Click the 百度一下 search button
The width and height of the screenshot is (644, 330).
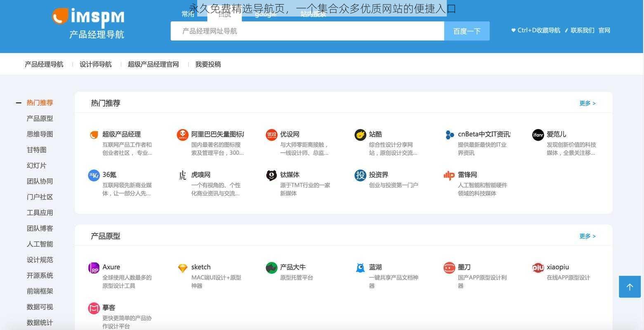(x=467, y=31)
